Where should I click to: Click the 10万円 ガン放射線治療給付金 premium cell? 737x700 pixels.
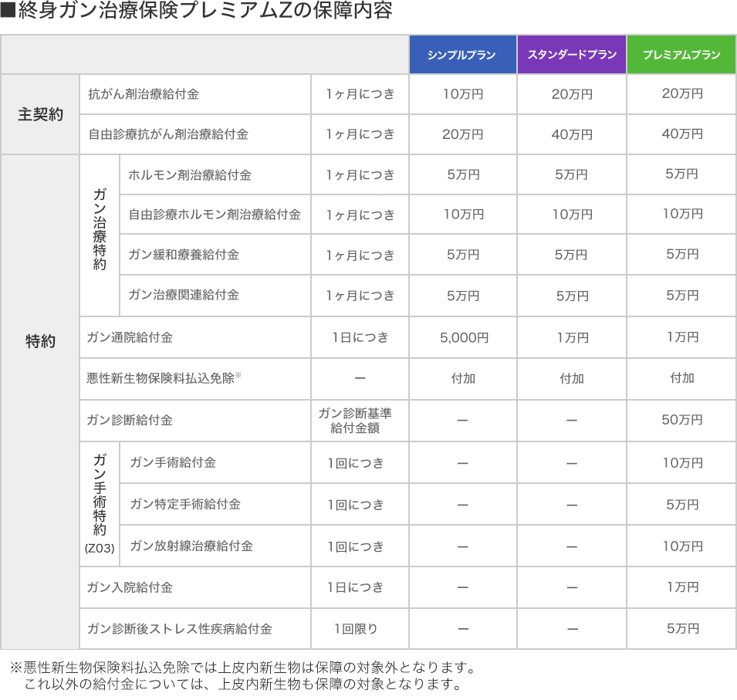[x=682, y=546]
